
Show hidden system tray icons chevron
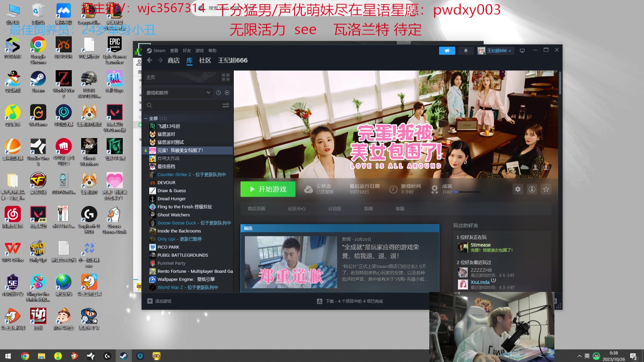click(x=579, y=356)
